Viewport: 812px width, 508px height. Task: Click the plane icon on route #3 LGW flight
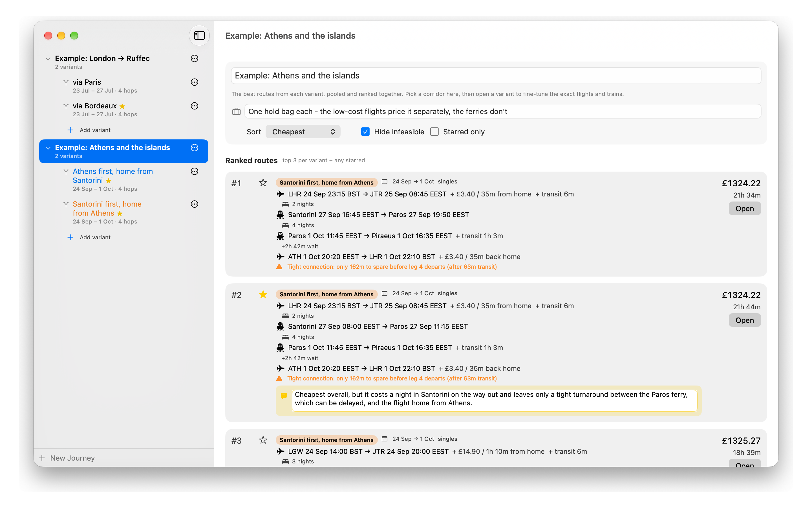click(280, 452)
